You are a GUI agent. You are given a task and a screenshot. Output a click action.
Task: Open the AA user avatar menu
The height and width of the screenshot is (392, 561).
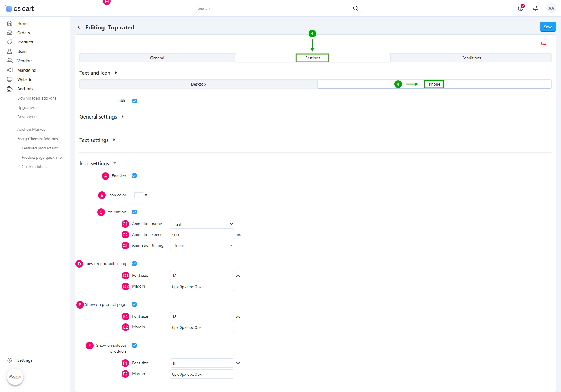click(551, 8)
